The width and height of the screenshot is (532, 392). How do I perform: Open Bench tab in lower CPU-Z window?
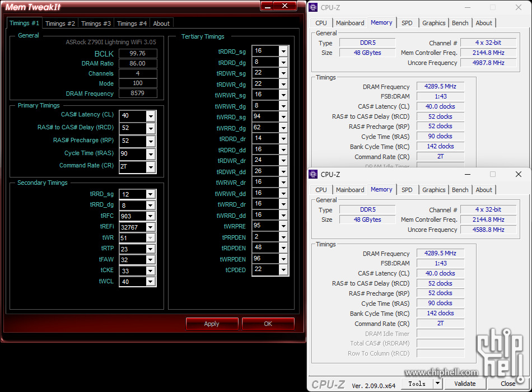[x=460, y=190]
